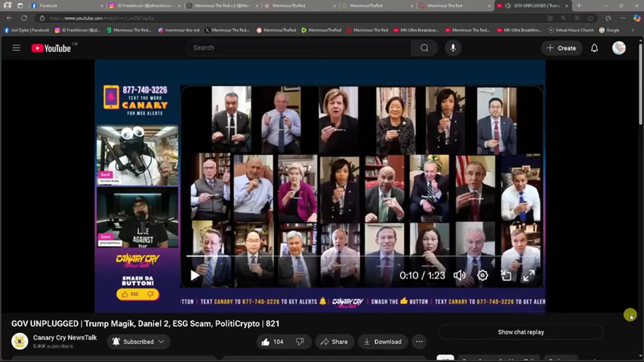Open browser settings and more menu
Screen dimensions: 644x362
[622, 18]
